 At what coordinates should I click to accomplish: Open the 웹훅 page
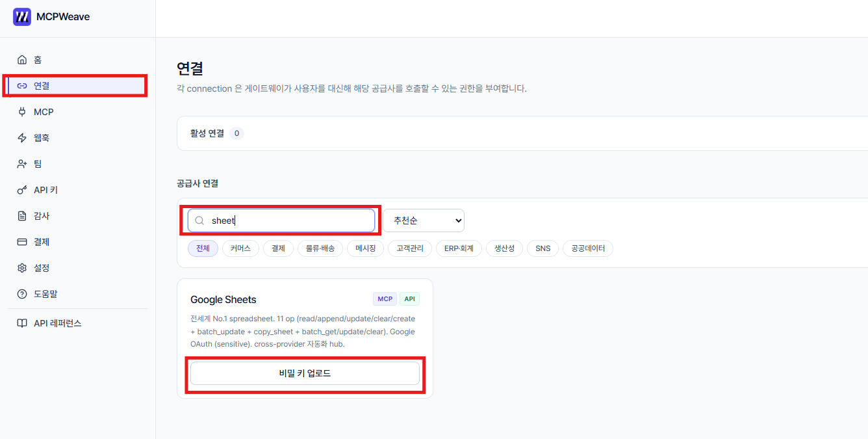click(x=77, y=138)
